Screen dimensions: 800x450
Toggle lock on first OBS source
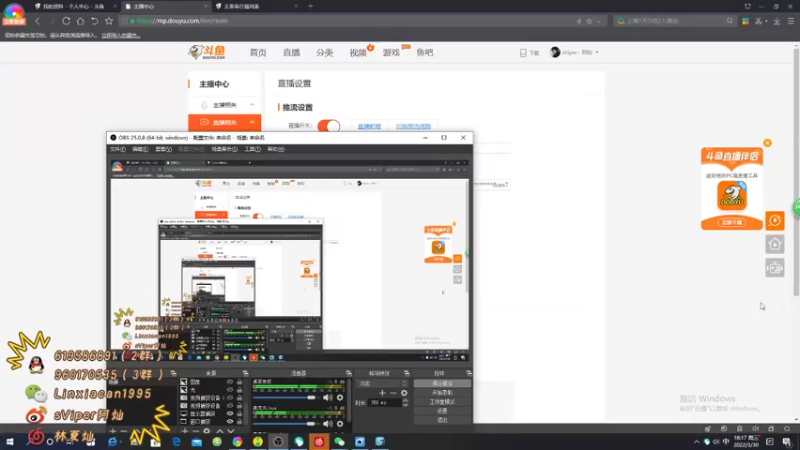pos(239,382)
